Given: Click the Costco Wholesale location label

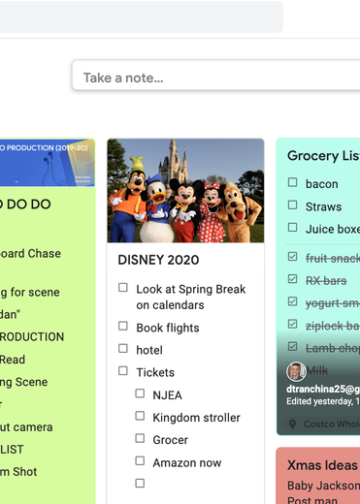Looking at the screenshot, I should pyautogui.click(x=332, y=424).
